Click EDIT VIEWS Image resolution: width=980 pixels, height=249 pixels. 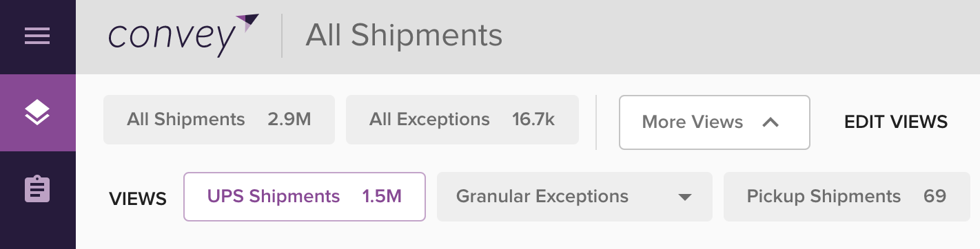(896, 122)
